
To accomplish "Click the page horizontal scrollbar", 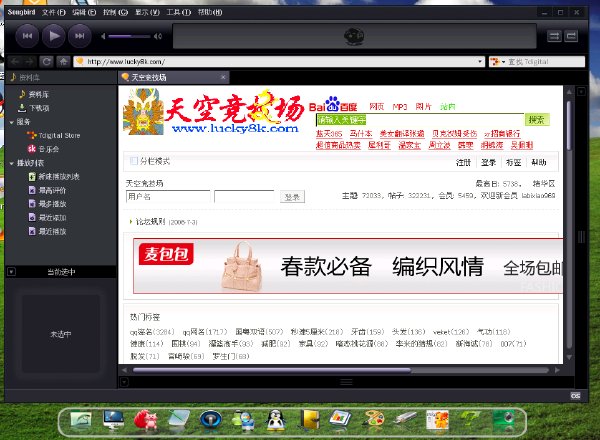I will [x=271, y=370].
